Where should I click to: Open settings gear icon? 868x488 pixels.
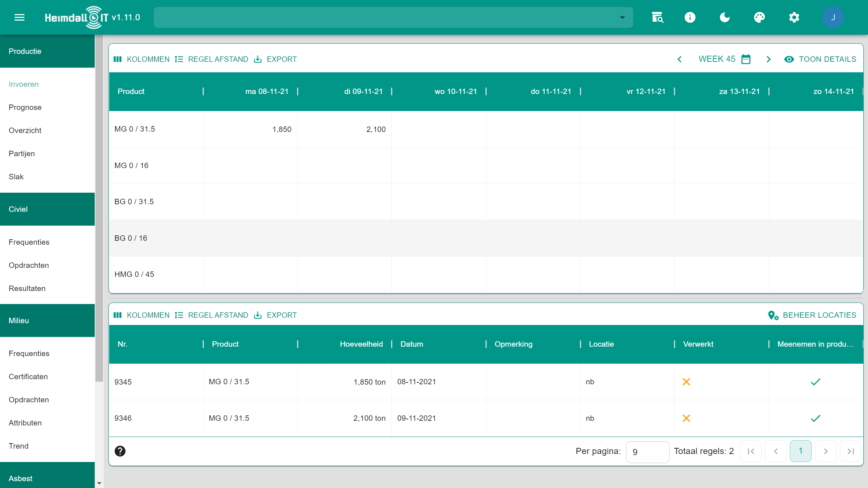point(794,17)
